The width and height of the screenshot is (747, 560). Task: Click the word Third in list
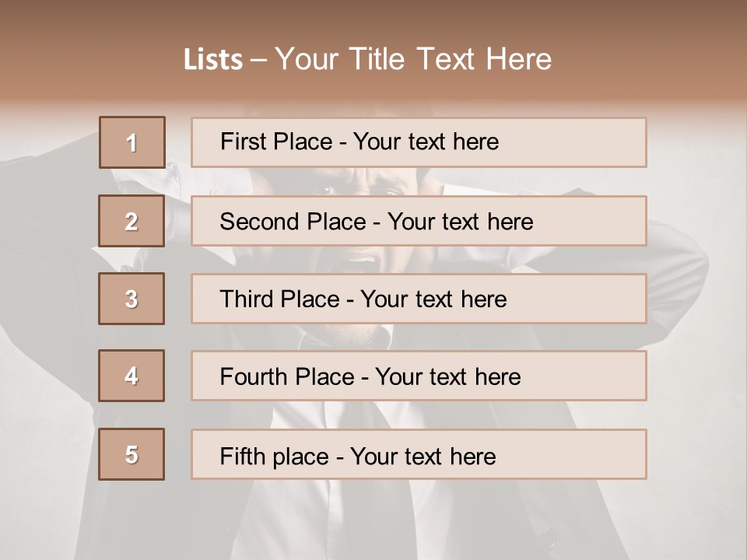pyautogui.click(x=247, y=299)
